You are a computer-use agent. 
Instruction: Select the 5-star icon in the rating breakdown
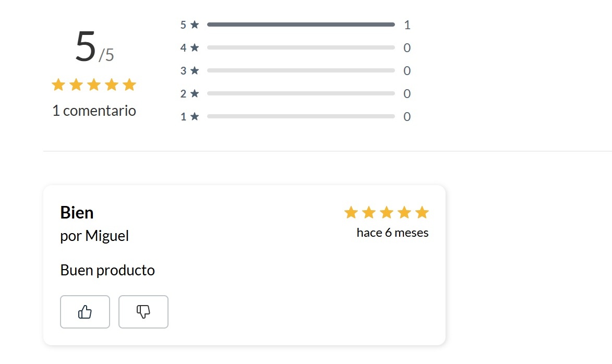tap(195, 24)
